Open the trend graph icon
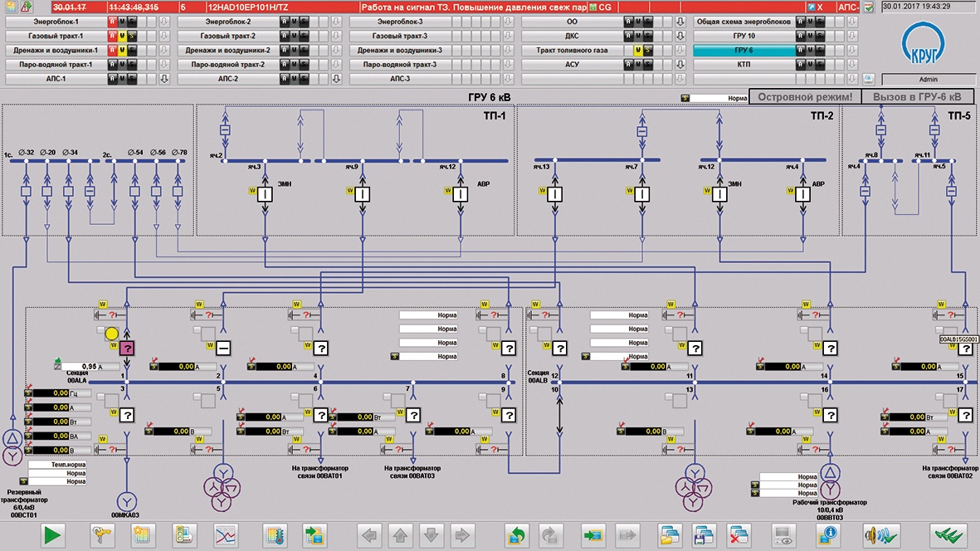Image resolution: width=980 pixels, height=551 pixels. 226,535
